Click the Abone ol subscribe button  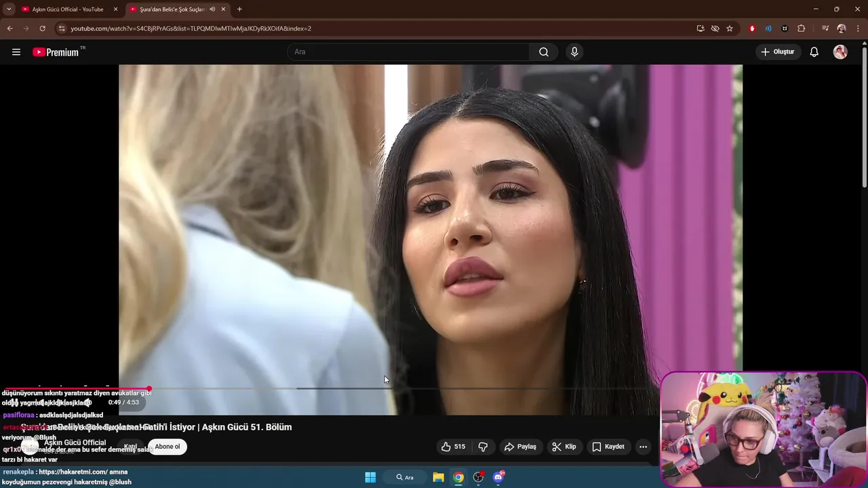point(167,447)
